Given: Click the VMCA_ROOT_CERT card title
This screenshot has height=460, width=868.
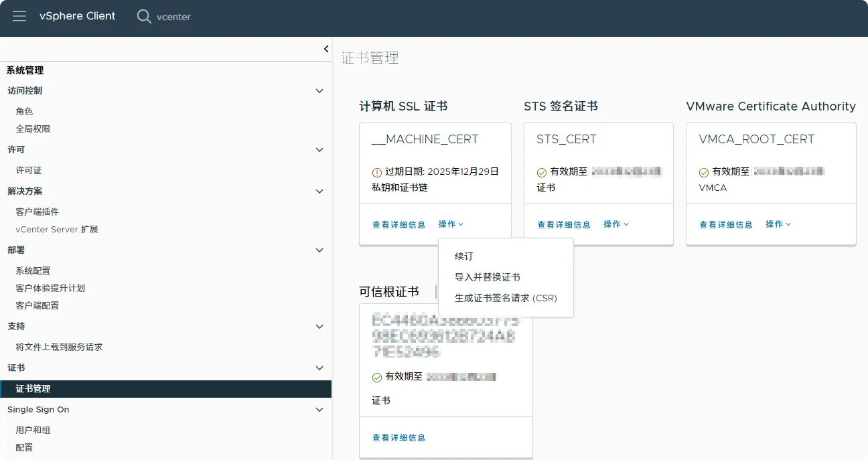Looking at the screenshot, I should click(757, 139).
